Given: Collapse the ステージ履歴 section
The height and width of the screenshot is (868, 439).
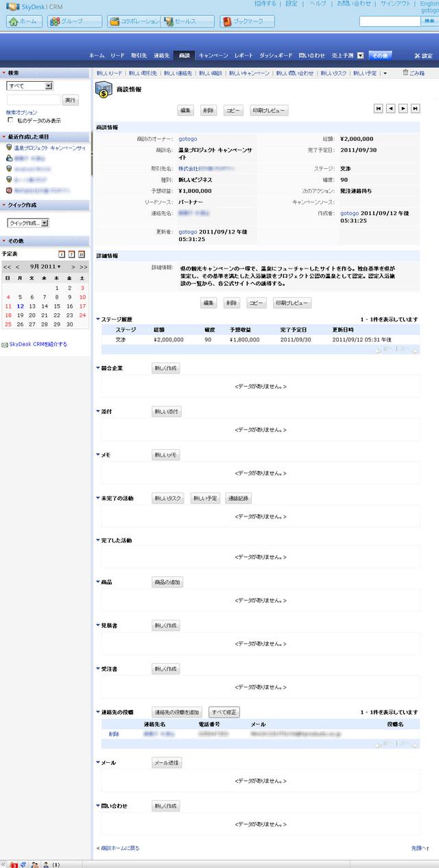Looking at the screenshot, I should pos(98,320).
